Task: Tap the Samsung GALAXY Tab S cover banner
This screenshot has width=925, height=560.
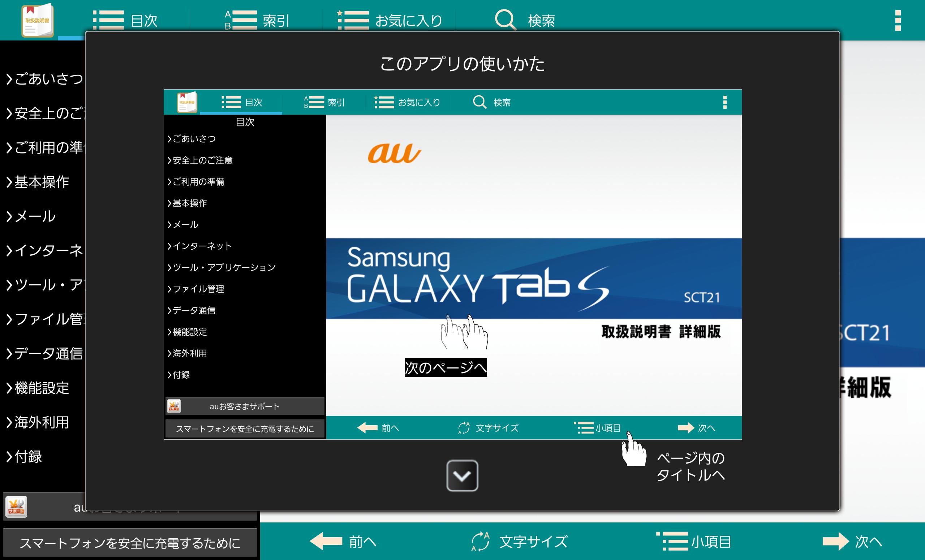Action: pos(534,279)
